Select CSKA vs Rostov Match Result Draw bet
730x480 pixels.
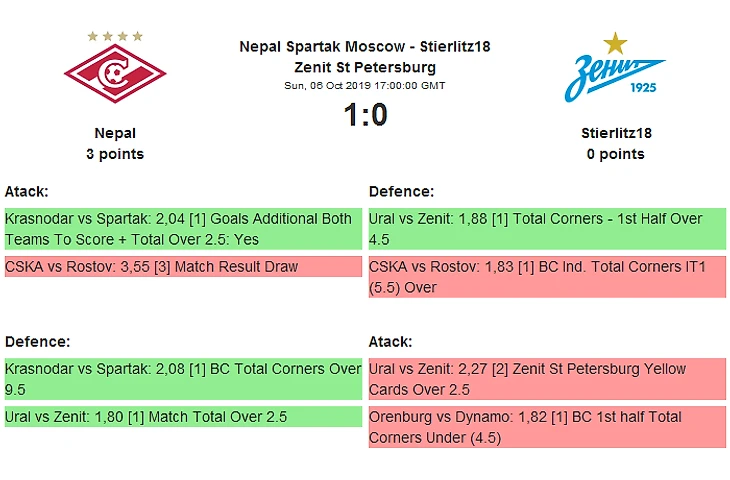[x=183, y=267]
